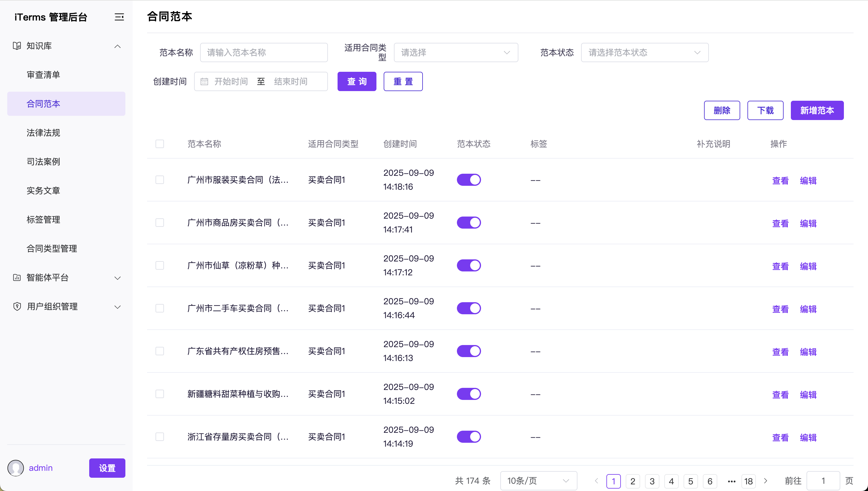The height and width of the screenshot is (491, 868).
Task: Open the 适用合同类型 dropdown
Action: [x=456, y=52]
